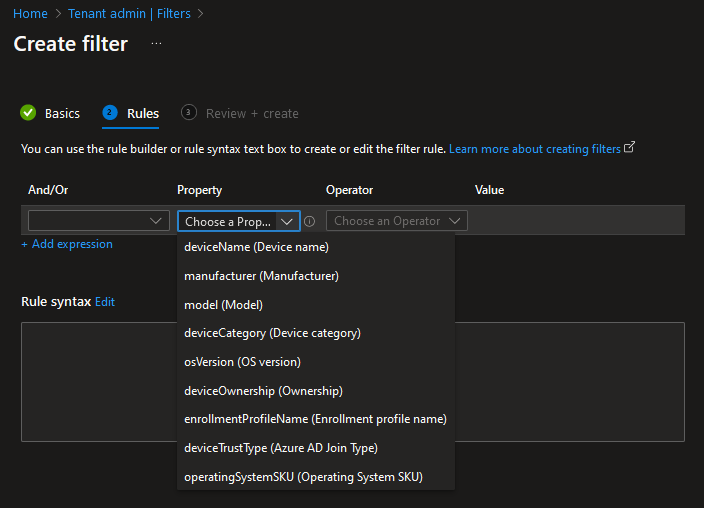Open the Choose an Operator dropdown
This screenshot has height=508, width=704.
tap(396, 221)
